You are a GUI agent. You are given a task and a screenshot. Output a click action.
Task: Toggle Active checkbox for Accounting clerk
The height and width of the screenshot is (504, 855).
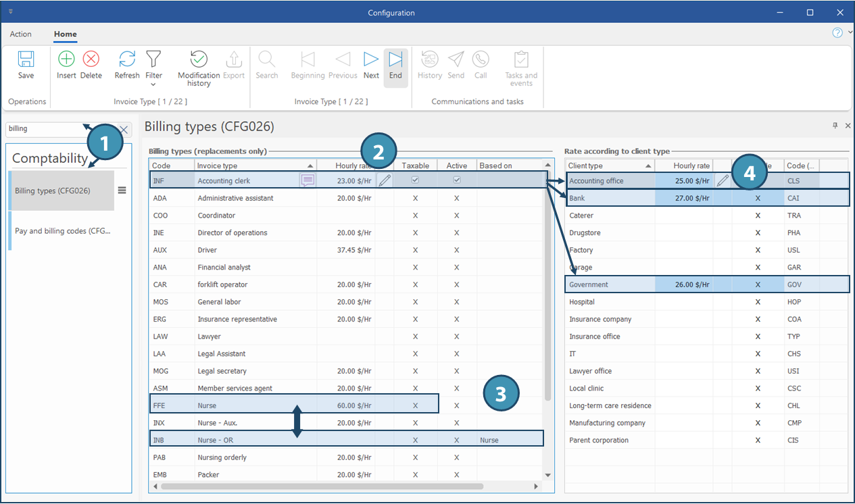point(457,180)
